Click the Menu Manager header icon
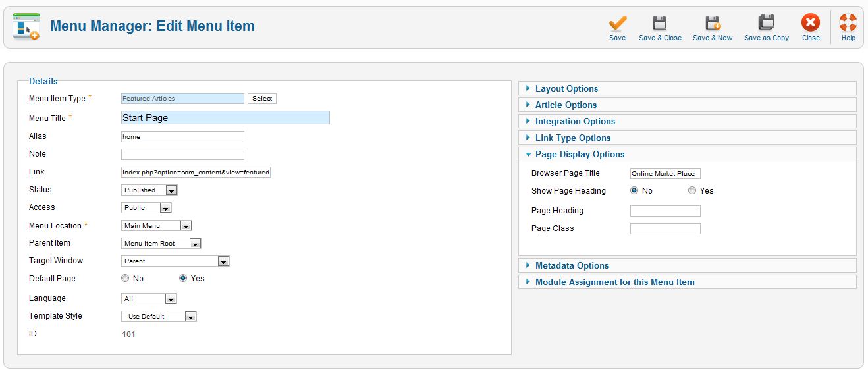868x374 pixels. click(x=26, y=26)
